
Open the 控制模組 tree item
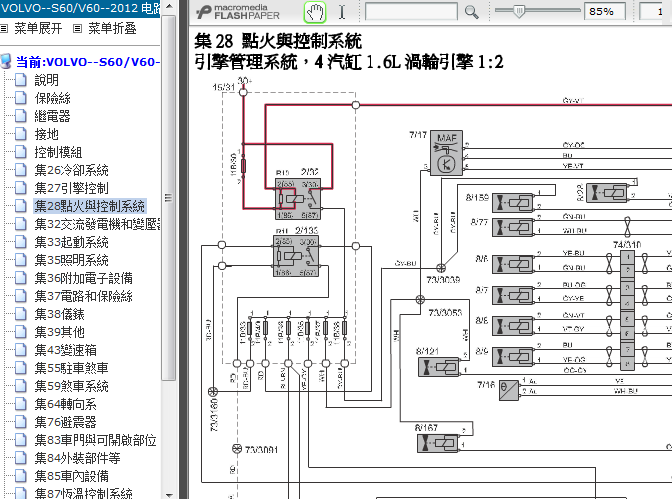(58, 152)
